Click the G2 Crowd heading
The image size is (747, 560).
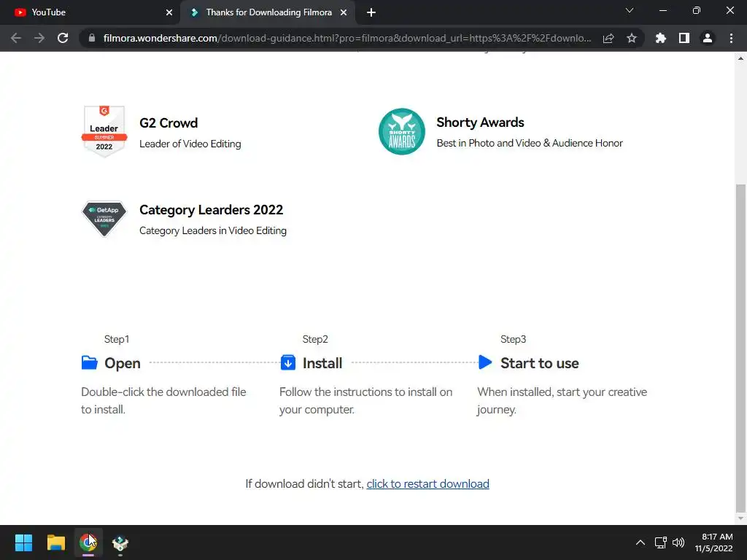(x=169, y=122)
